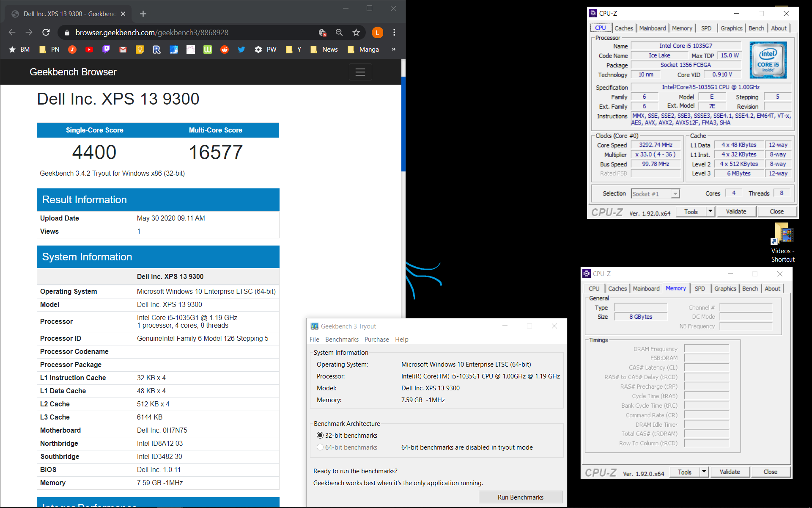Click Validate in upper CPU-Z window
812x508 pixels.
(736, 211)
